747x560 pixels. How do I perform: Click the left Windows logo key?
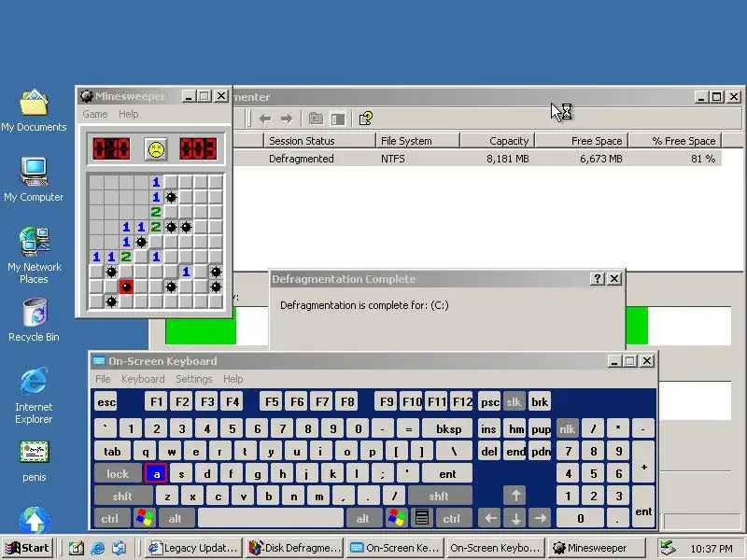coord(145,518)
